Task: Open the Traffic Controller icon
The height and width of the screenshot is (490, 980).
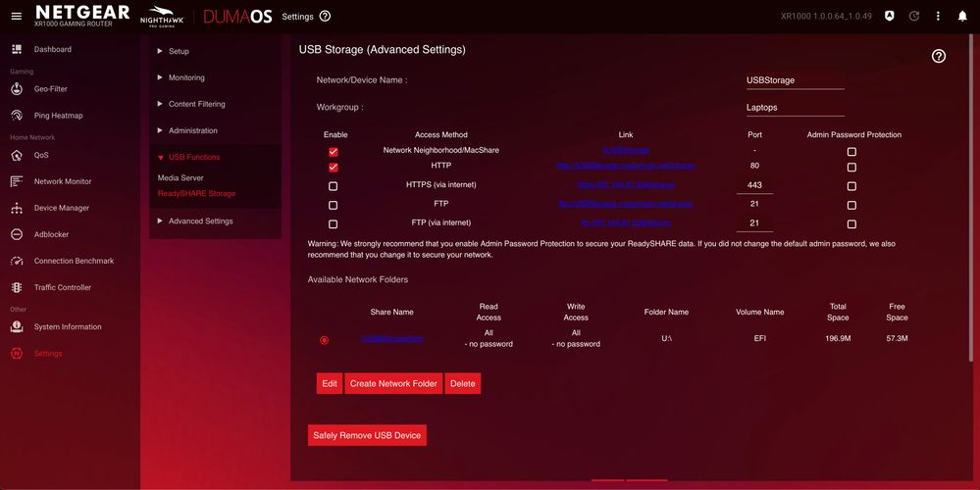Action: (x=17, y=287)
